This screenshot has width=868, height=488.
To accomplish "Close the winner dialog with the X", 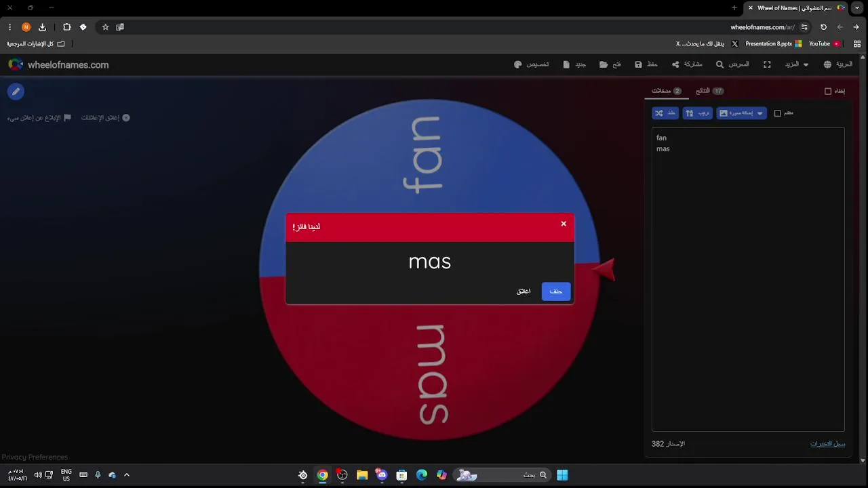I will click(564, 224).
